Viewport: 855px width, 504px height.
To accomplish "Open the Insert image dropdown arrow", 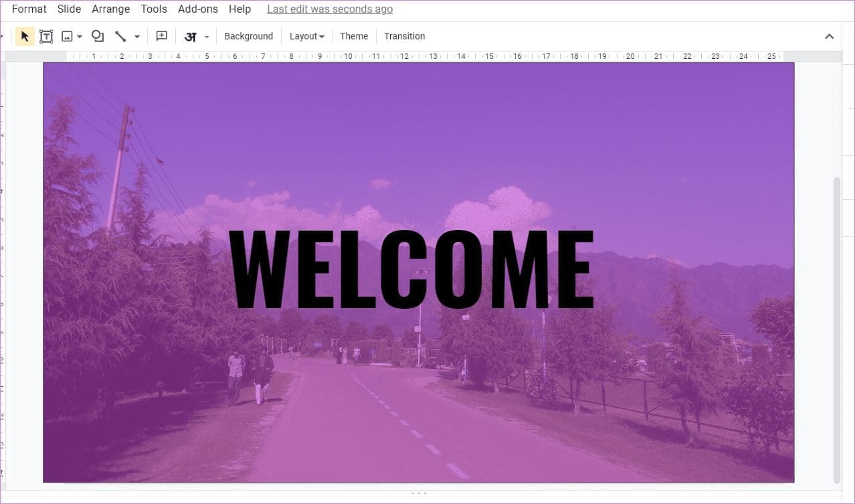I will coord(80,36).
